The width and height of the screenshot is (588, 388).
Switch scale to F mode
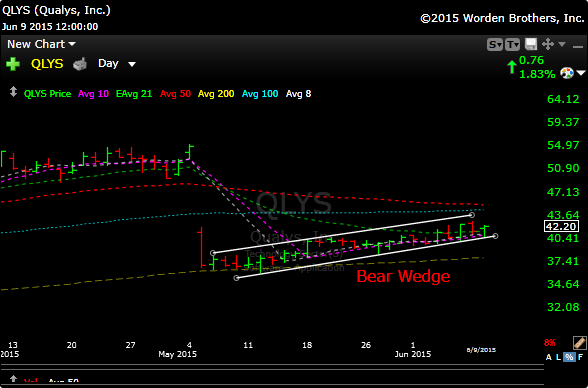tap(580, 357)
